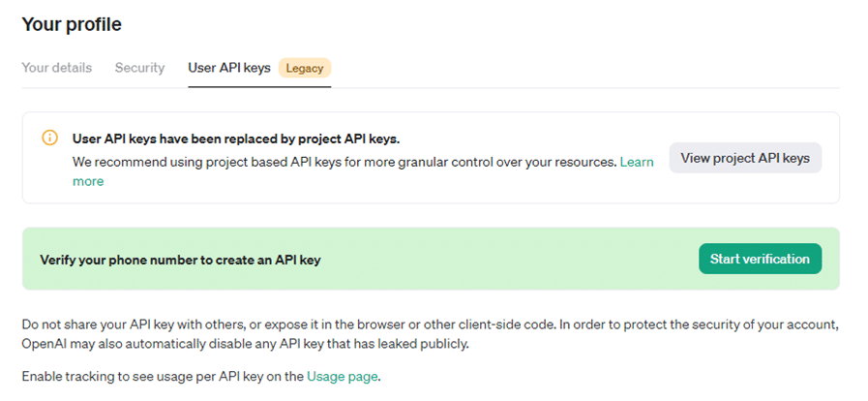Click 'Verify your phone number to create an API key' text
Screen dimensions: 868x401
(180, 260)
